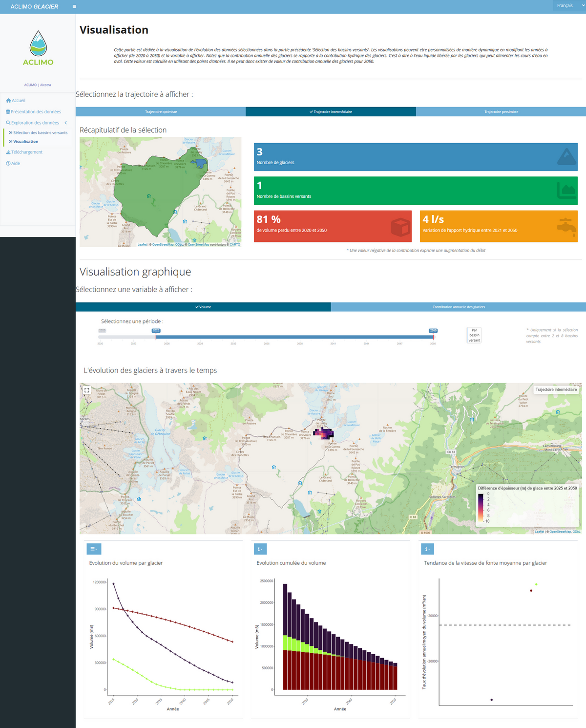
Task: Open Présentation des données in the sidebar
Action: pyautogui.click(x=36, y=112)
